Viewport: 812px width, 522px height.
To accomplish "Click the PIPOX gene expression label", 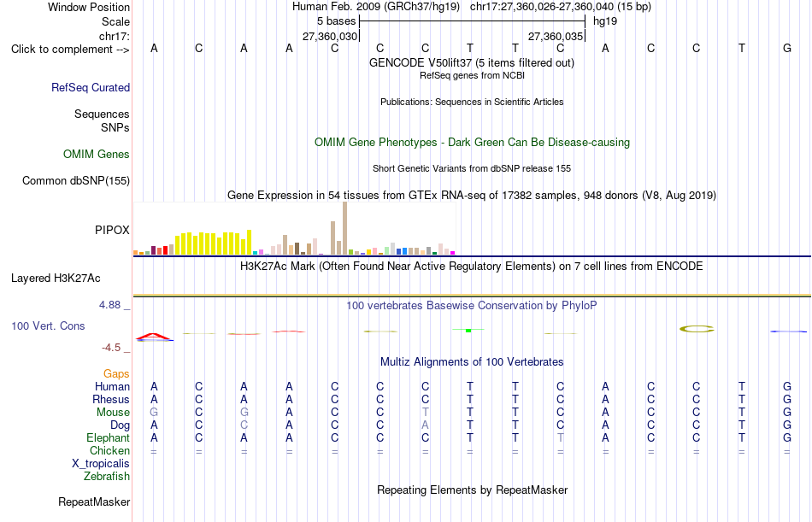I will [x=112, y=230].
